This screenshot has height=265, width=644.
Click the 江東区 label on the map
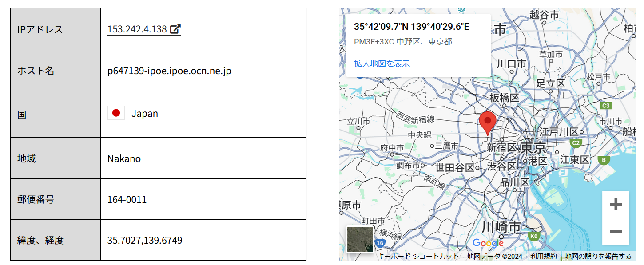click(574, 159)
